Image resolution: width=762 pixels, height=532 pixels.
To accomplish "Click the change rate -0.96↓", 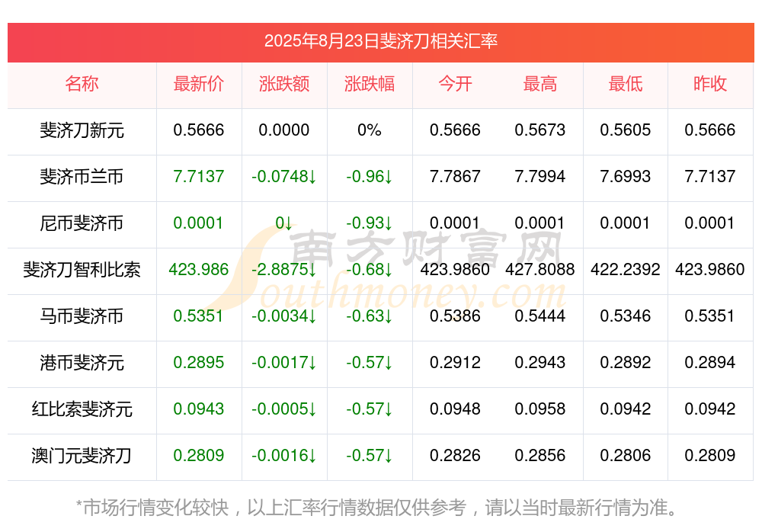I will coord(370,177).
